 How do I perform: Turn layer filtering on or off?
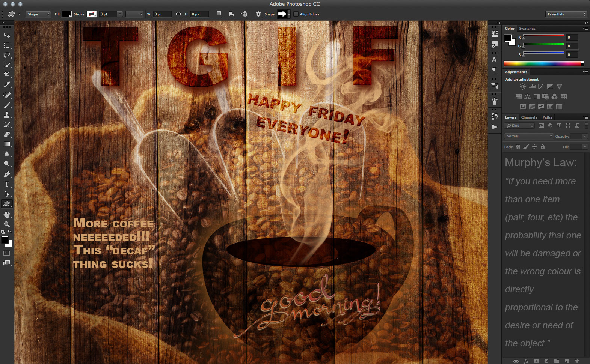(x=586, y=125)
